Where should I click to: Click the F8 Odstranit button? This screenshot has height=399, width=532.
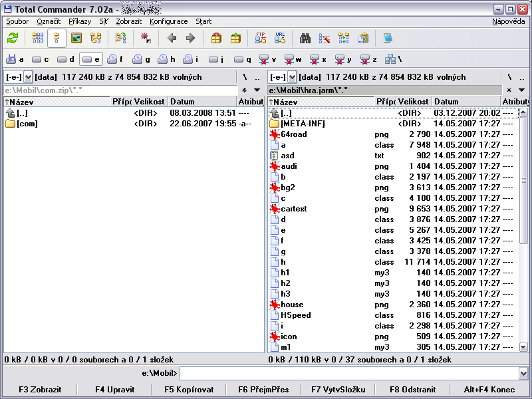click(412, 390)
